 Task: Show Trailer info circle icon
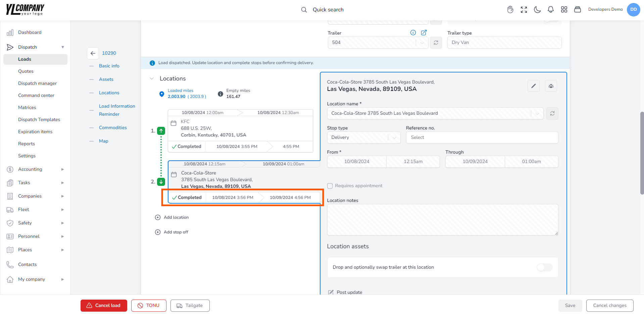(x=413, y=33)
